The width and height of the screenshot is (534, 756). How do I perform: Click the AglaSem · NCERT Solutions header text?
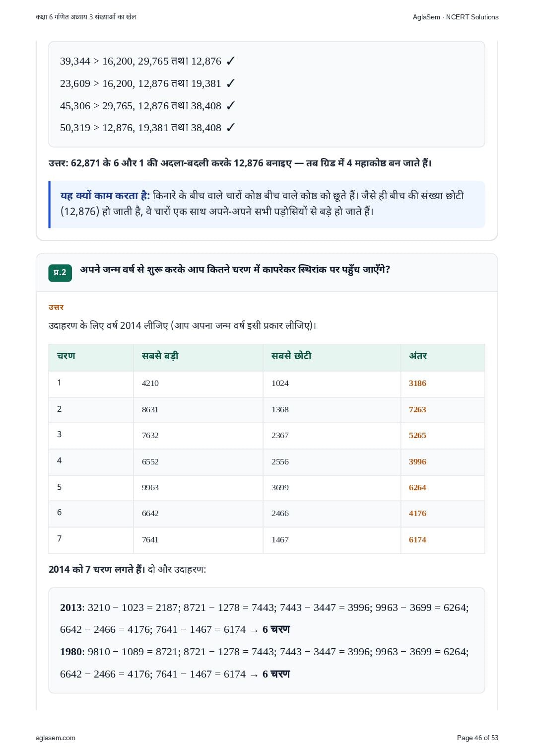point(456,17)
